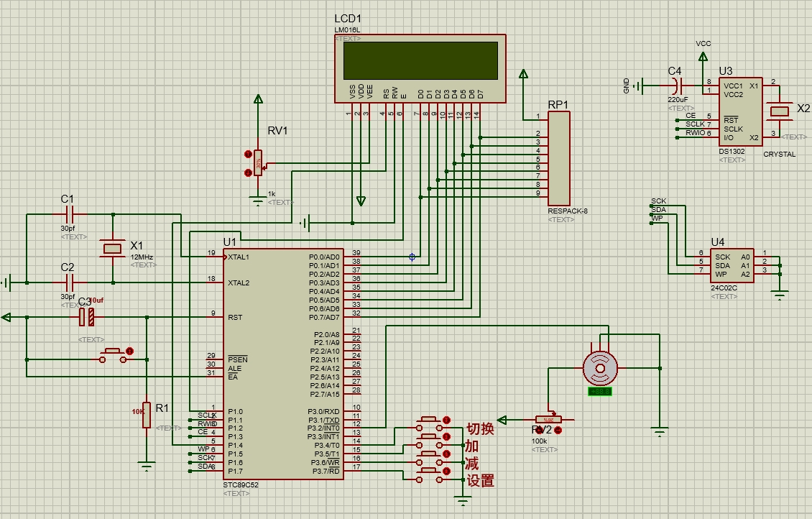Click the RST pin label on U1
812x519 pixels.
tap(234, 317)
